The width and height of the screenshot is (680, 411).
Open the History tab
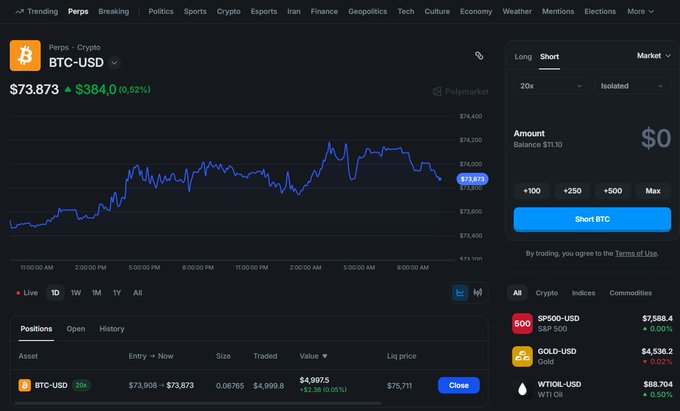[111, 329]
